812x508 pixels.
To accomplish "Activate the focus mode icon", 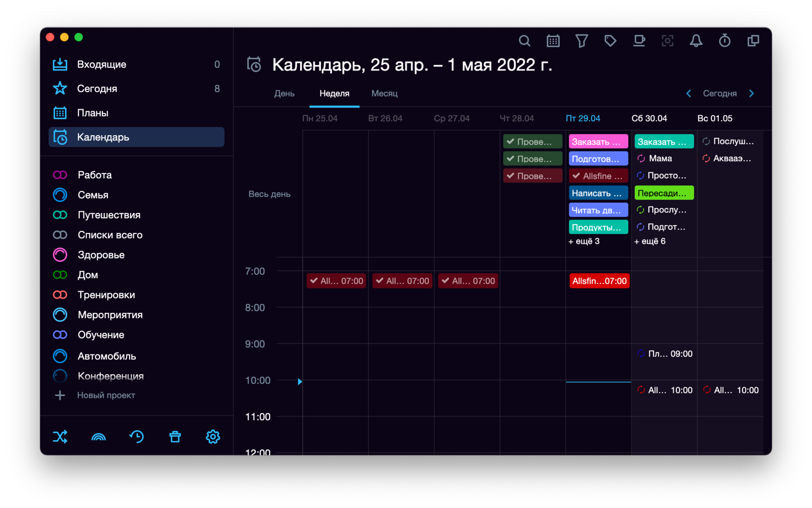I will pos(667,41).
